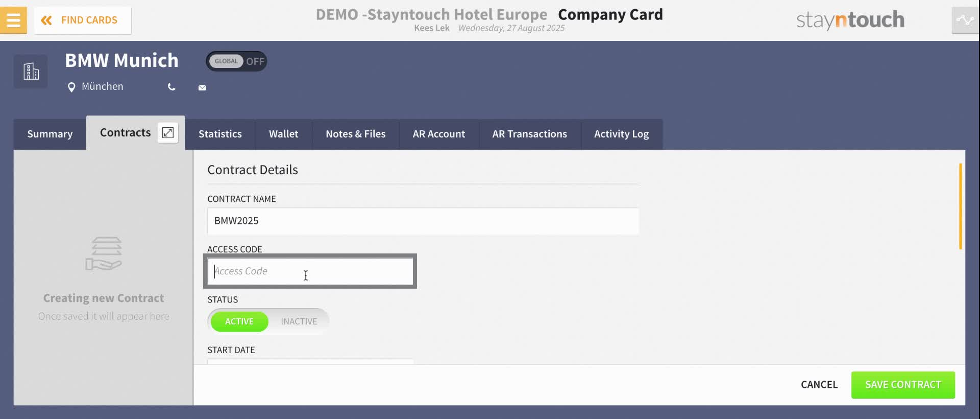Click Save Contract
Viewport: 980px width, 419px height.
pyautogui.click(x=903, y=385)
